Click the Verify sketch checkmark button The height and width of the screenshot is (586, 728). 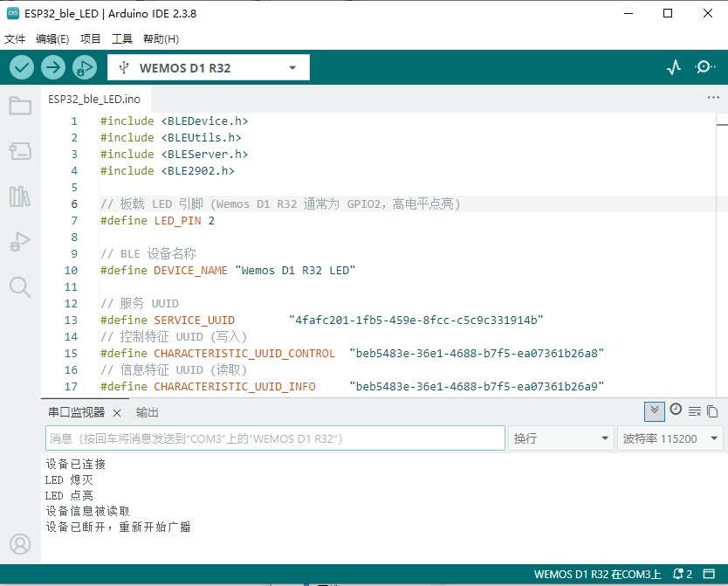[22, 67]
